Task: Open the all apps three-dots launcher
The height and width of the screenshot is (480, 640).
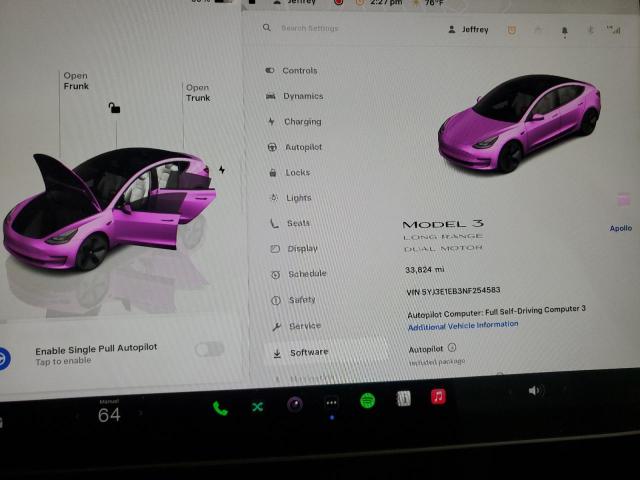Action: tap(331, 402)
